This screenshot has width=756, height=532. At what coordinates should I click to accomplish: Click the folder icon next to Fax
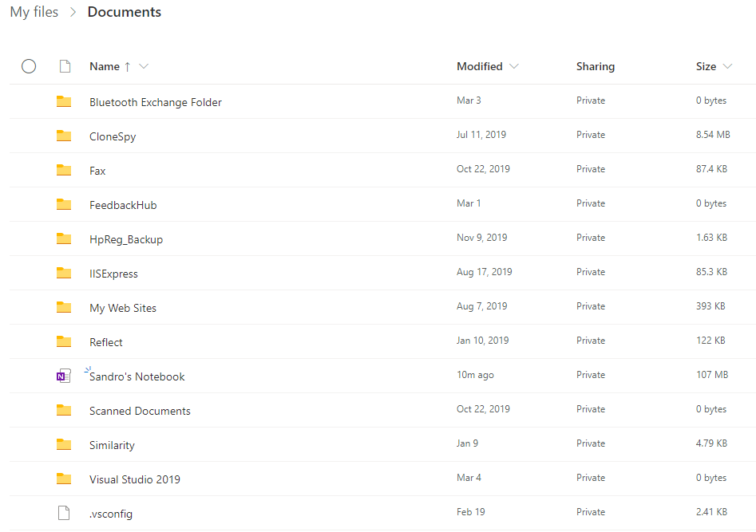64,170
